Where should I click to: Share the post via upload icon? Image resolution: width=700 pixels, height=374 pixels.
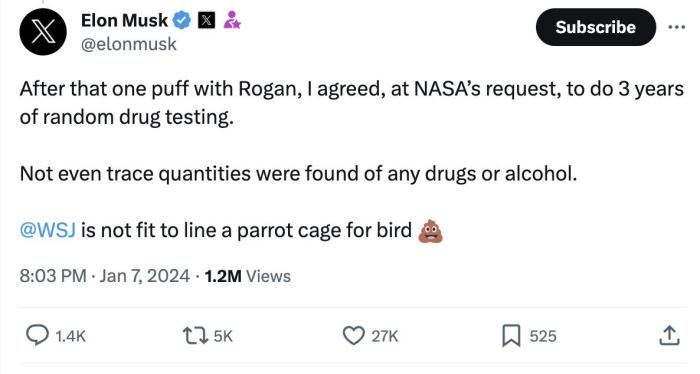click(669, 336)
